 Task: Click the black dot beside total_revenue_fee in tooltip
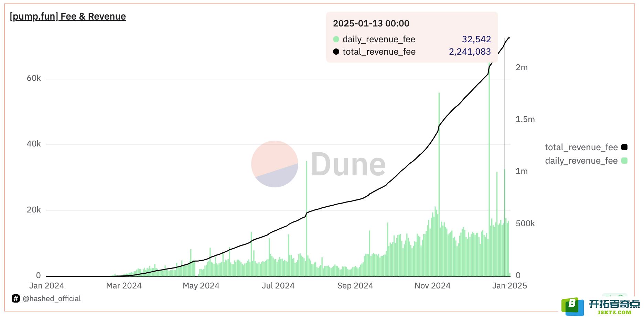coord(336,52)
